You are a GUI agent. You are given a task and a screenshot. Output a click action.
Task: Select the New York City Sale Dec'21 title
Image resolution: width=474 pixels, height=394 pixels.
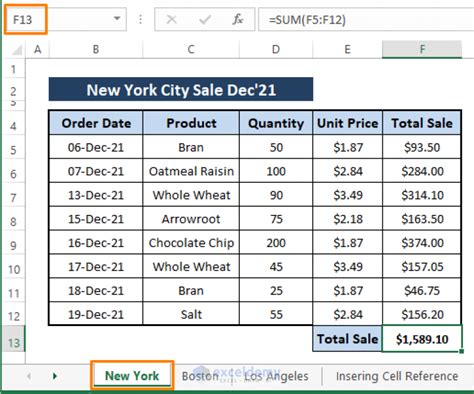click(x=181, y=89)
